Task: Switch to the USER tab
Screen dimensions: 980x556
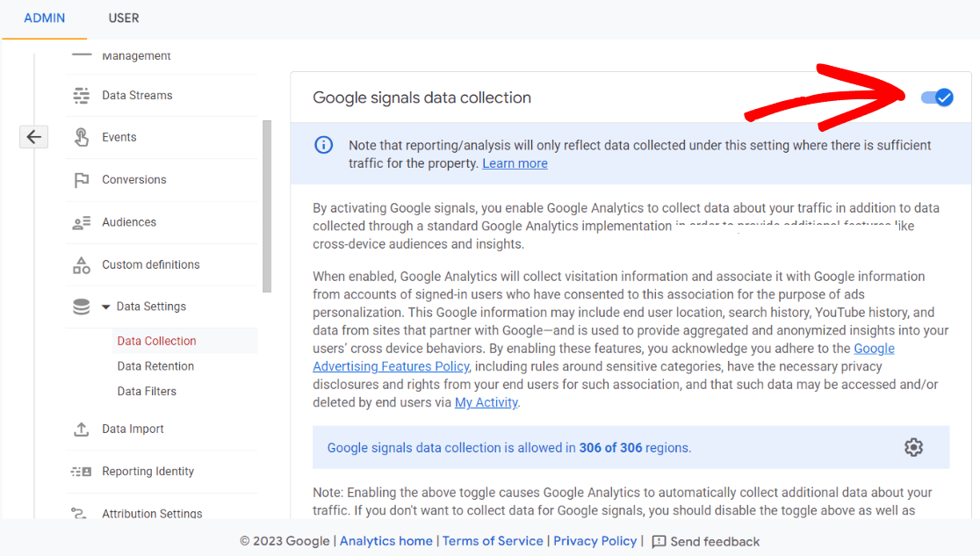Action: pyautogui.click(x=123, y=18)
